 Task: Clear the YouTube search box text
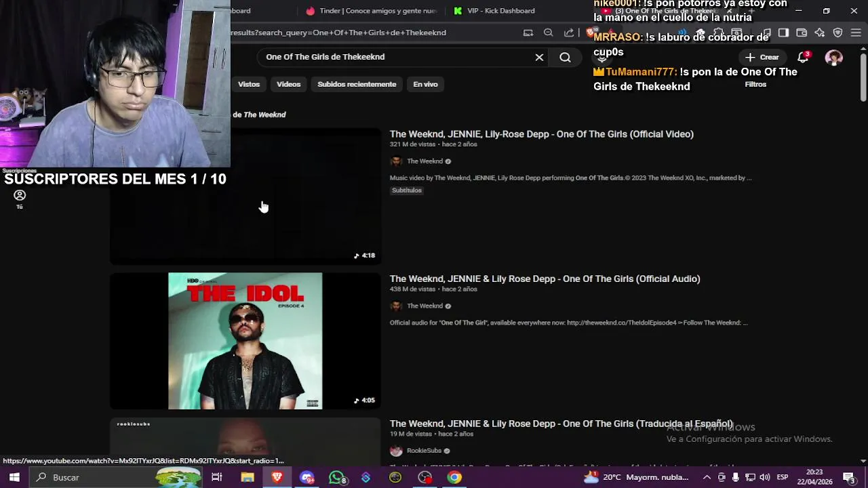pos(539,58)
